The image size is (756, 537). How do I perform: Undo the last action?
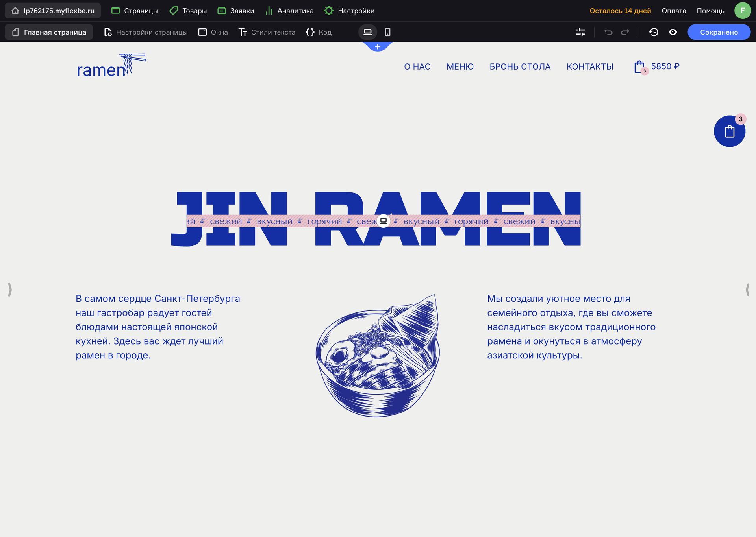pyautogui.click(x=608, y=32)
